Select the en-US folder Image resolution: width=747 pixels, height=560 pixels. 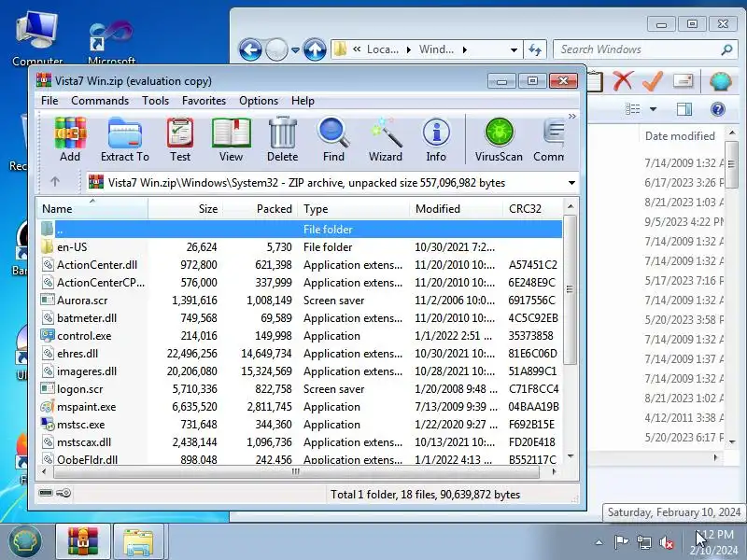301,247
